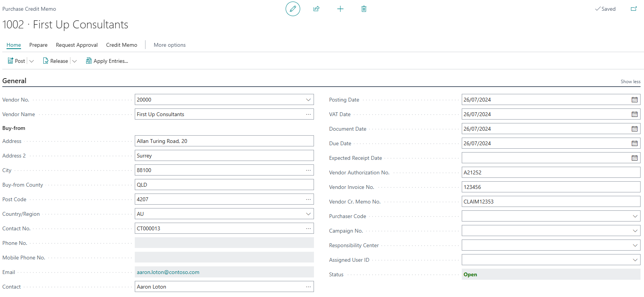Click Vendor Invoice No. field
Screen dimensions: 644x297
[x=551, y=187]
